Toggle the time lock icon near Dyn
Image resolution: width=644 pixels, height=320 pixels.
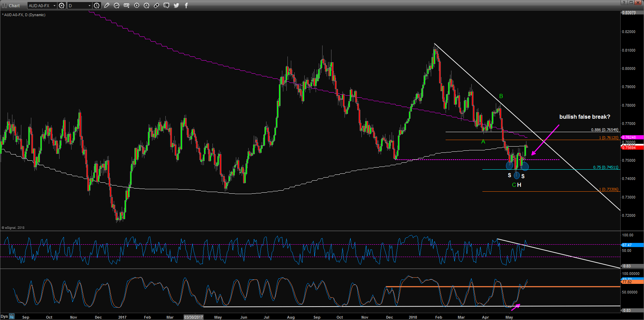(x=12, y=316)
